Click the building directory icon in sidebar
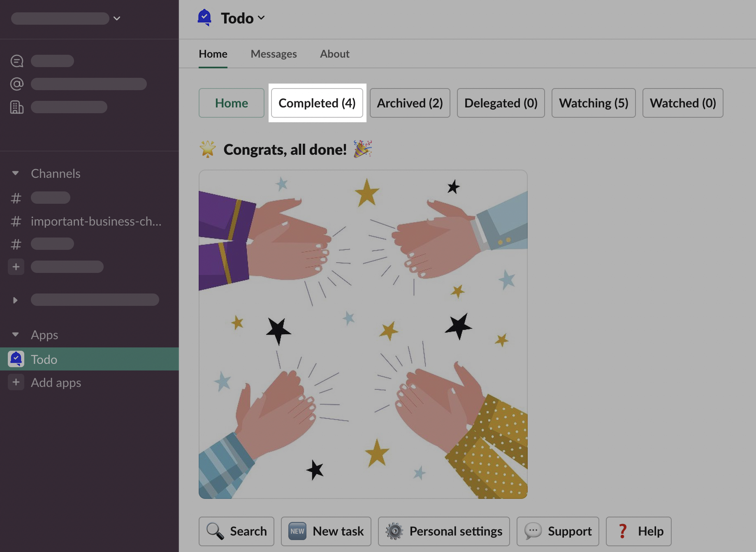 (17, 107)
